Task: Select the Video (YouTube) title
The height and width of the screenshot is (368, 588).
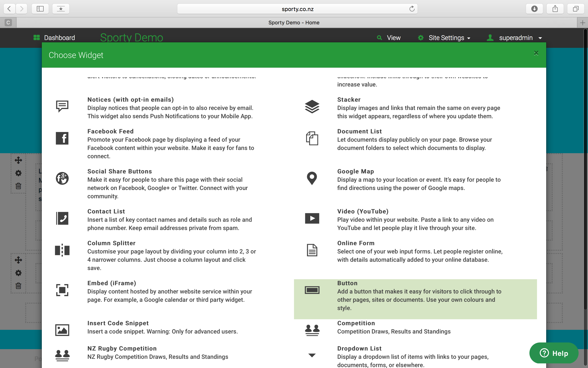Action: click(x=363, y=211)
